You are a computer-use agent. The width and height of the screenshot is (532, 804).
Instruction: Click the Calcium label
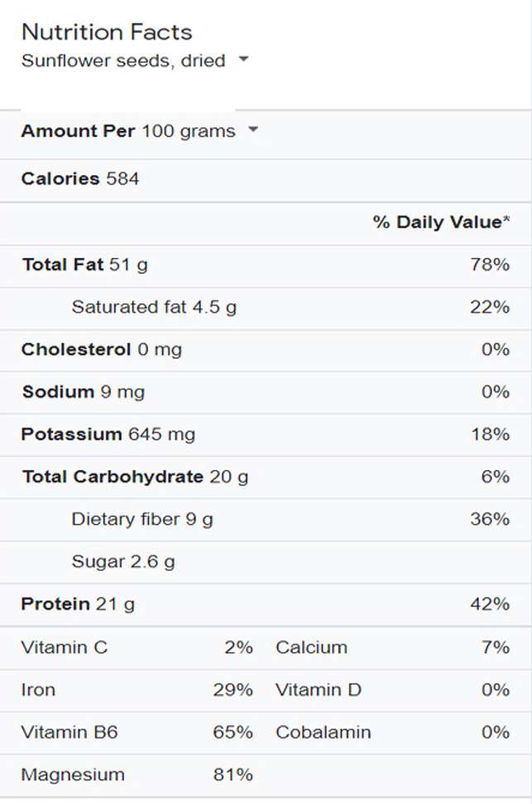[311, 648]
